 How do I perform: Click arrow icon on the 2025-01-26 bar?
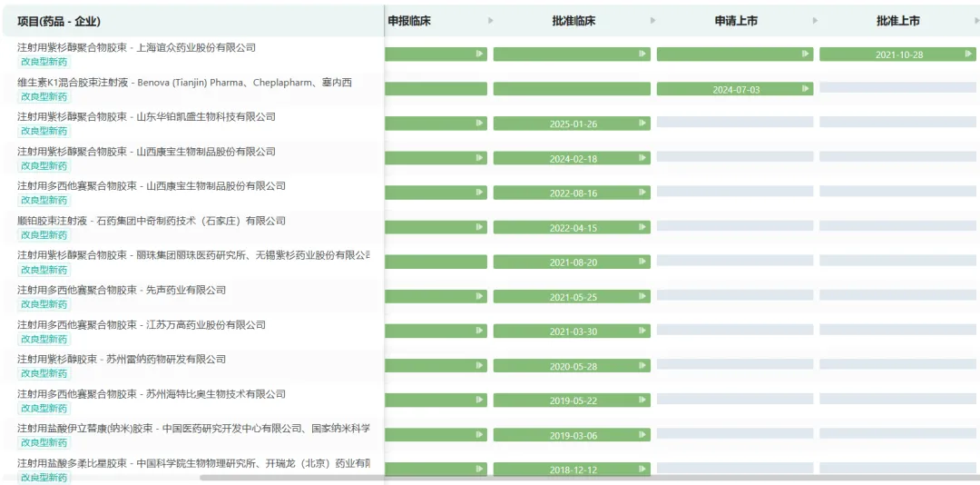click(x=642, y=124)
